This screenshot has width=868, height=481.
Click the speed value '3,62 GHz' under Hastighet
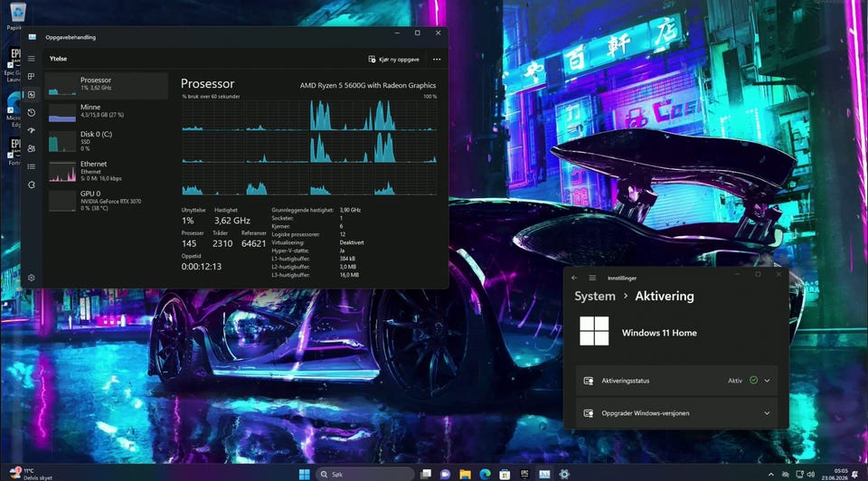tap(232, 221)
